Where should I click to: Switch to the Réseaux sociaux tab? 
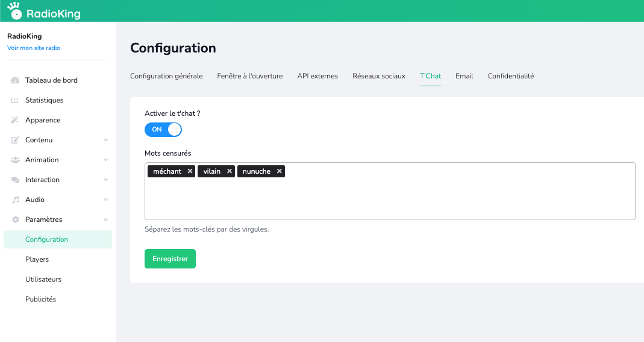379,76
